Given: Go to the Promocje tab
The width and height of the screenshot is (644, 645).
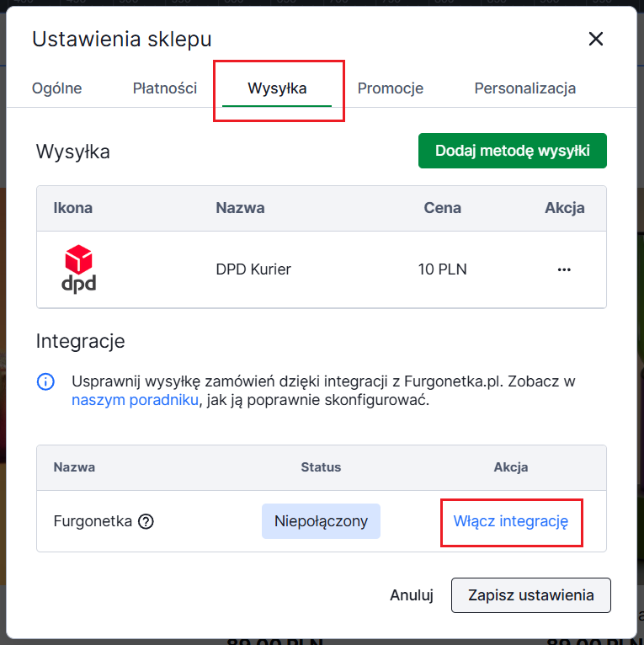Looking at the screenshot, I should tap(390, 88).
